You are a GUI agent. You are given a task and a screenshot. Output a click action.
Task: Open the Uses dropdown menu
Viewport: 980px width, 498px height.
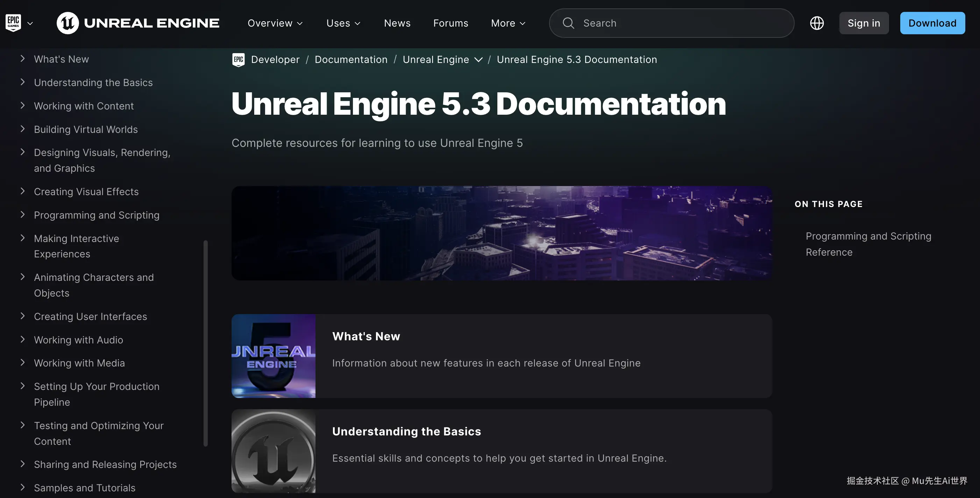coord(343,23)
